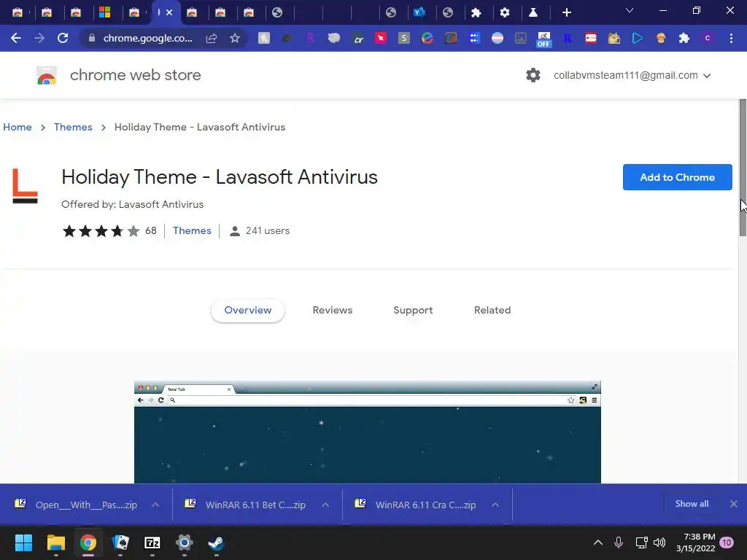Click the '241 users' text

(x=267, y=230)
